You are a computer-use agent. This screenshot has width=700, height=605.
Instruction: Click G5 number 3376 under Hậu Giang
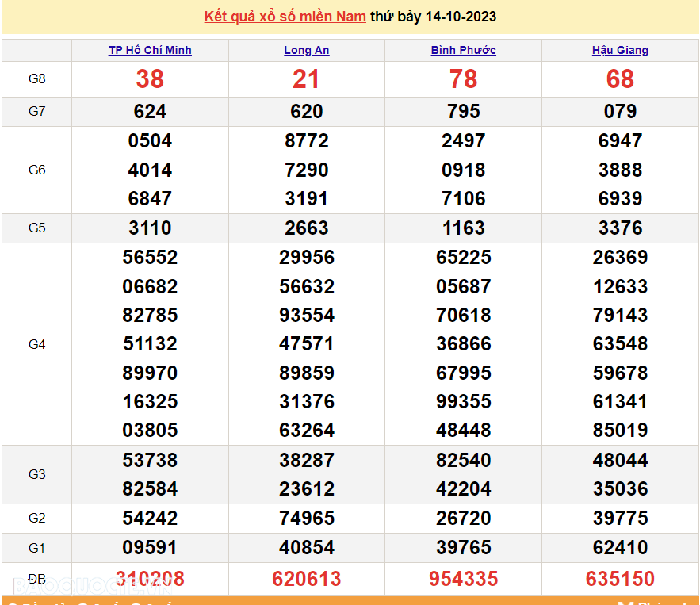click(x=620, y=228)
